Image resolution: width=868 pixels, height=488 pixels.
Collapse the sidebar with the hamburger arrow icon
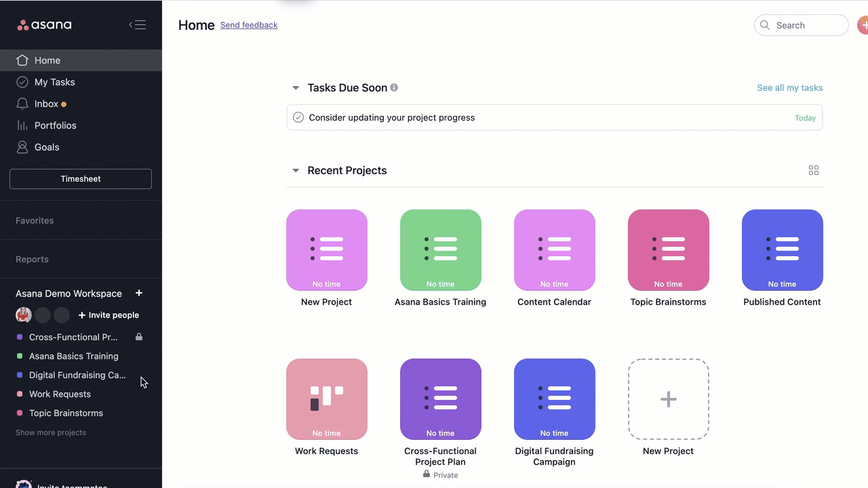tap(138, 25)
